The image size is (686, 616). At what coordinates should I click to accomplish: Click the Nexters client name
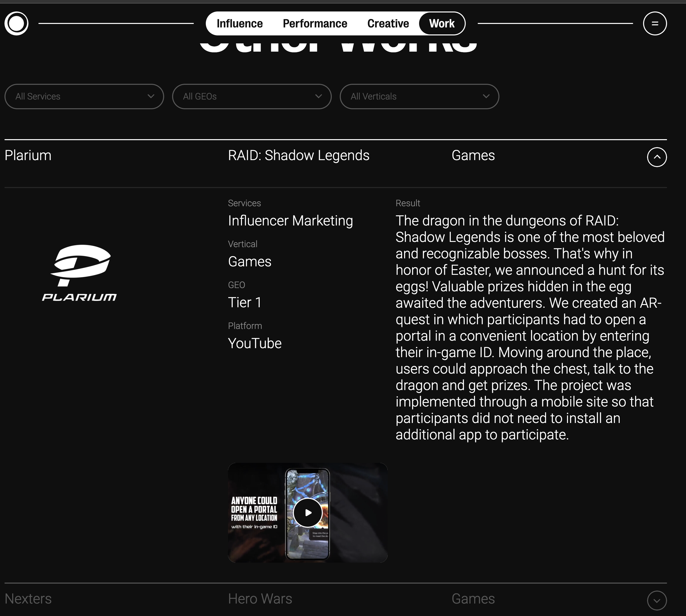(x=28, y=599)
